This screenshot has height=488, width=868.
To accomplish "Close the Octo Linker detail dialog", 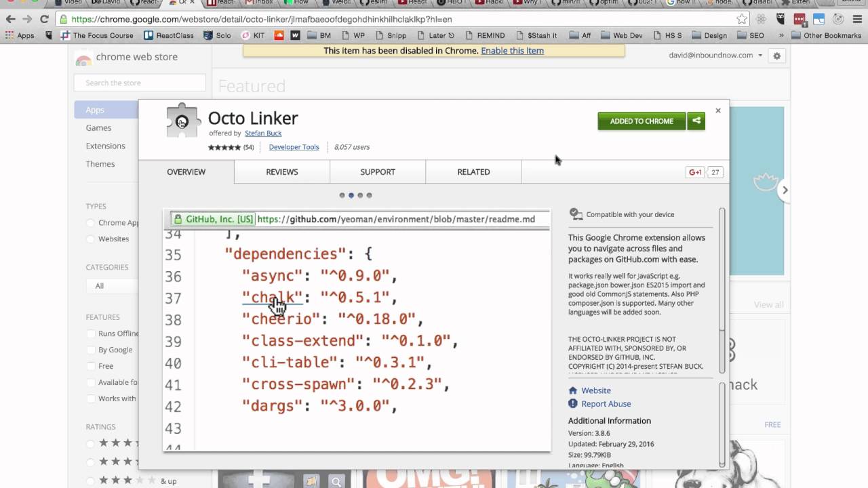I will tap(718, 110).
